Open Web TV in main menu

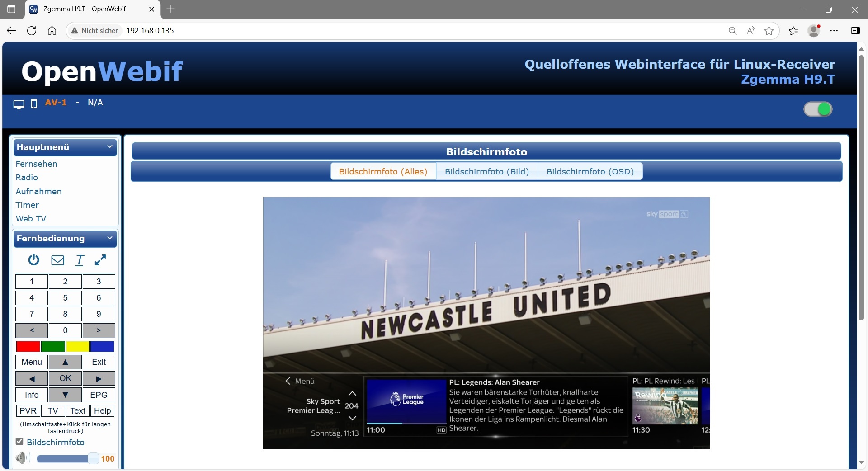tap(31, 219)
